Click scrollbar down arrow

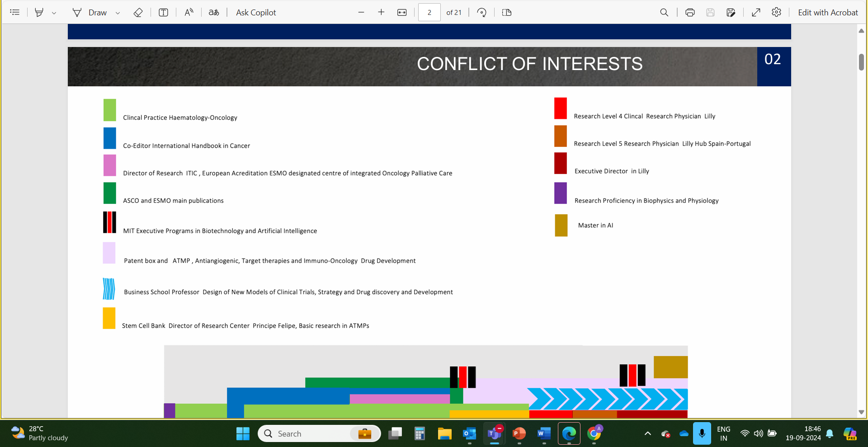(x=861, y=412)
